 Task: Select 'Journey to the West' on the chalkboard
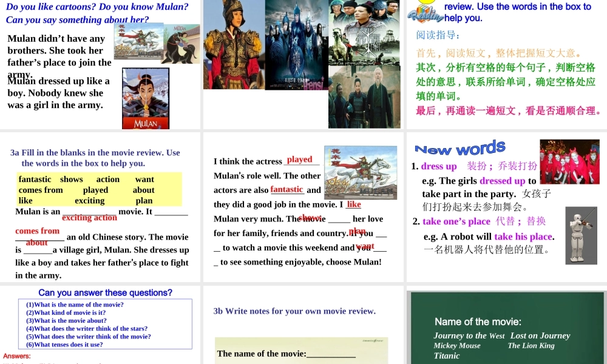click(469, 335)
